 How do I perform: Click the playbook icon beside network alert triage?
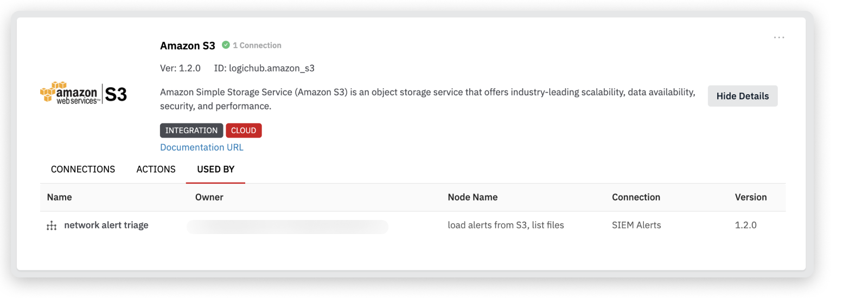click(x=52, y=225)
